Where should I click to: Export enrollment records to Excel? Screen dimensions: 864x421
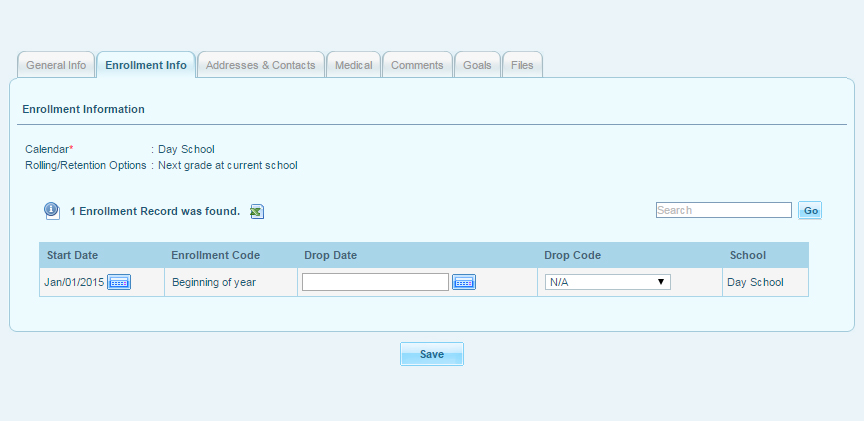(x=257, y=211)
